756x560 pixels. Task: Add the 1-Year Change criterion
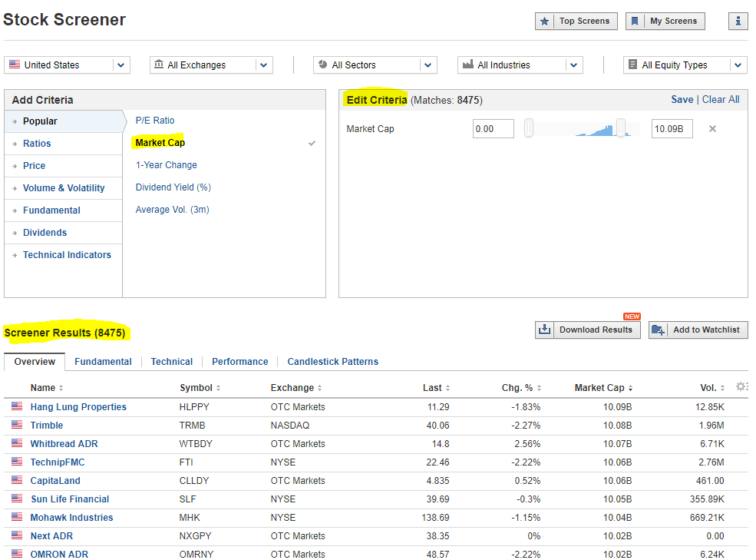click(166, 164)
